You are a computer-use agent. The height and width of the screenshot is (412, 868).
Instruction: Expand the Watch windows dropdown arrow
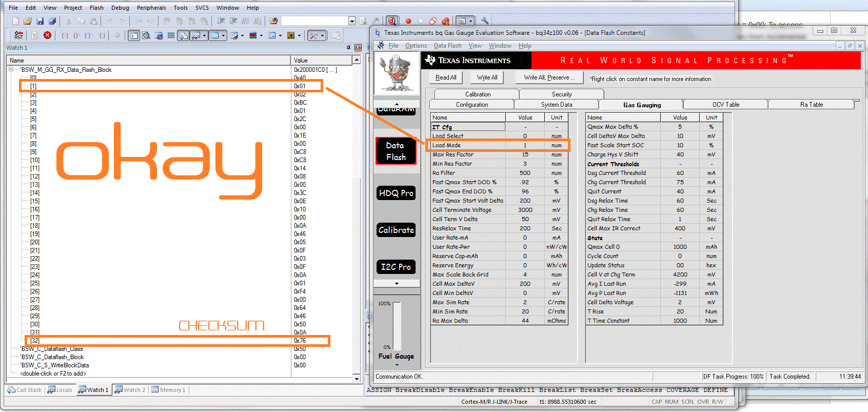204,35
